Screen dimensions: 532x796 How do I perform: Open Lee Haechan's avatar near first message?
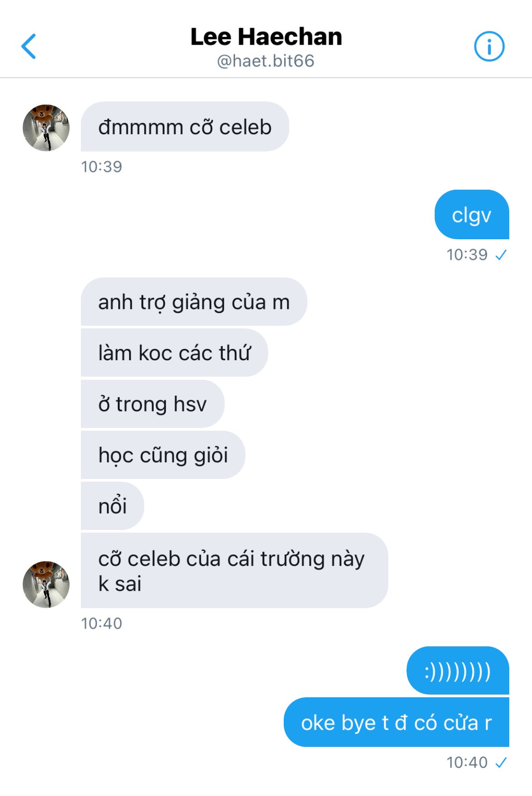pos(46,127)
